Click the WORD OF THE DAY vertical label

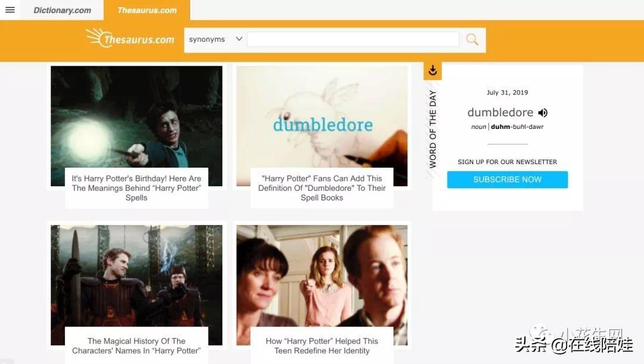432,129
